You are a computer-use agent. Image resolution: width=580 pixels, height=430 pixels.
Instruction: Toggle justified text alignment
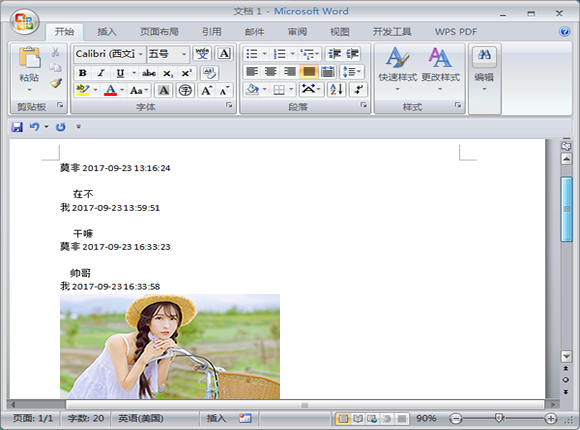(x=309, y=71)
